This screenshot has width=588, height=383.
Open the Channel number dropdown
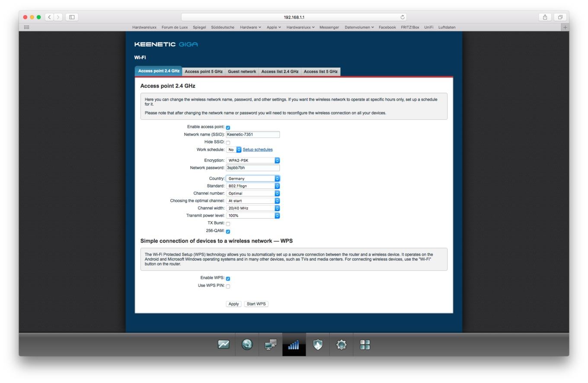tap(252, 193)
